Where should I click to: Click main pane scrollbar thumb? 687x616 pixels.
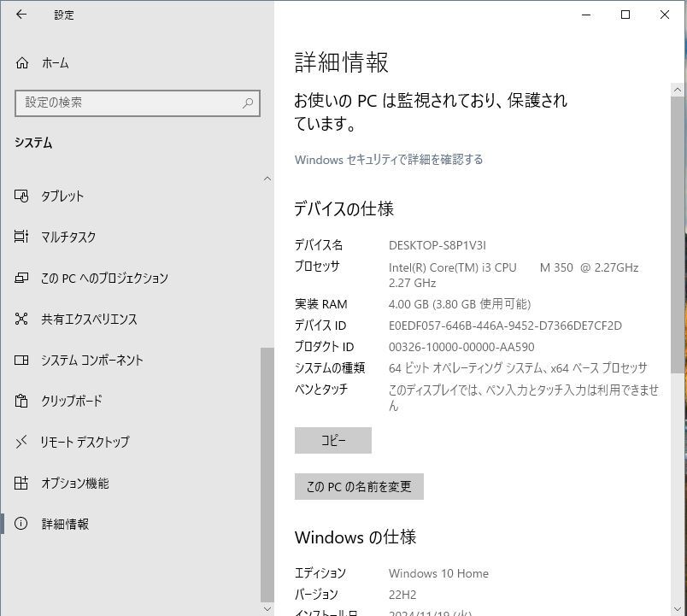(678, 234)
